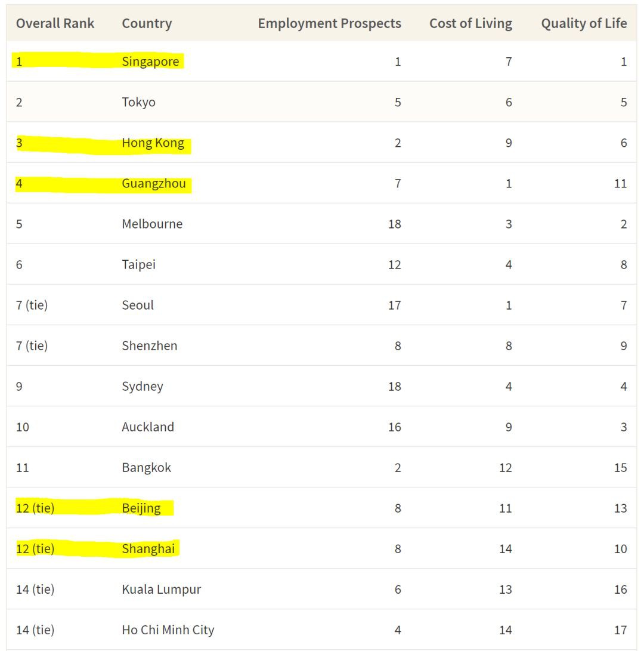The height and width of the screenshot is (651, 644).
Task: Click on Sydney in the table
Action: [142, 386]
